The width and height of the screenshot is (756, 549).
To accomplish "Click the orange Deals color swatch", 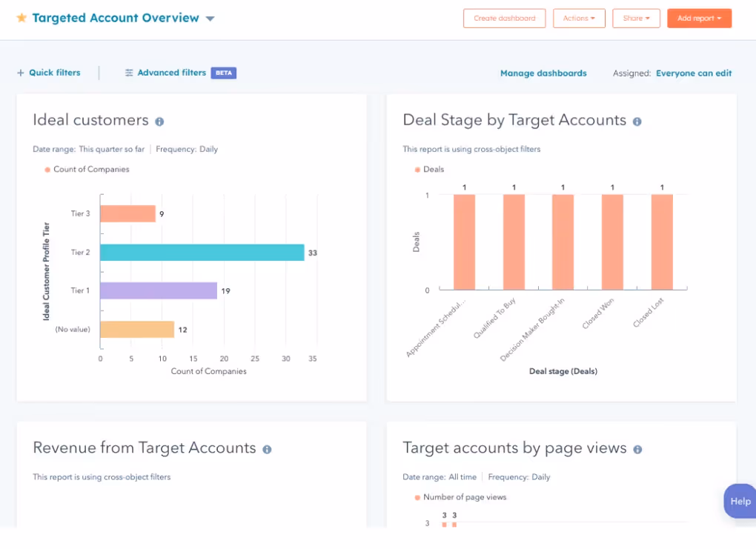I will (416, 169).
